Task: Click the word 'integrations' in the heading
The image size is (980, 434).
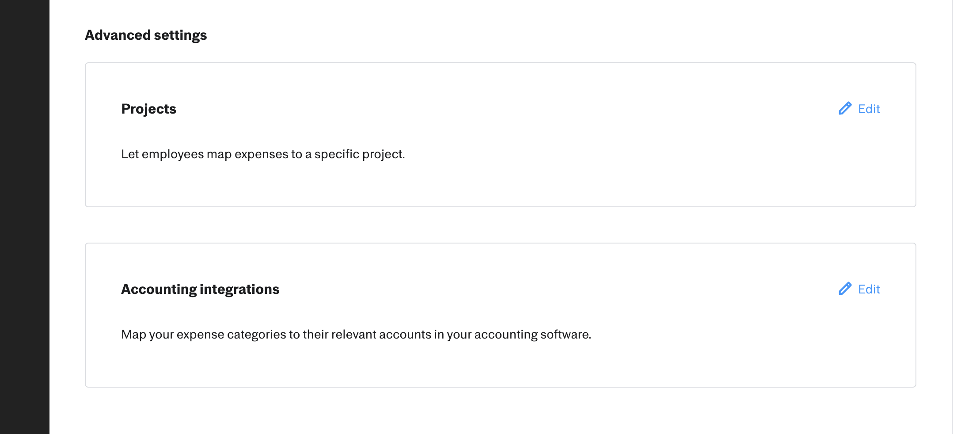Action: [239, 289]
